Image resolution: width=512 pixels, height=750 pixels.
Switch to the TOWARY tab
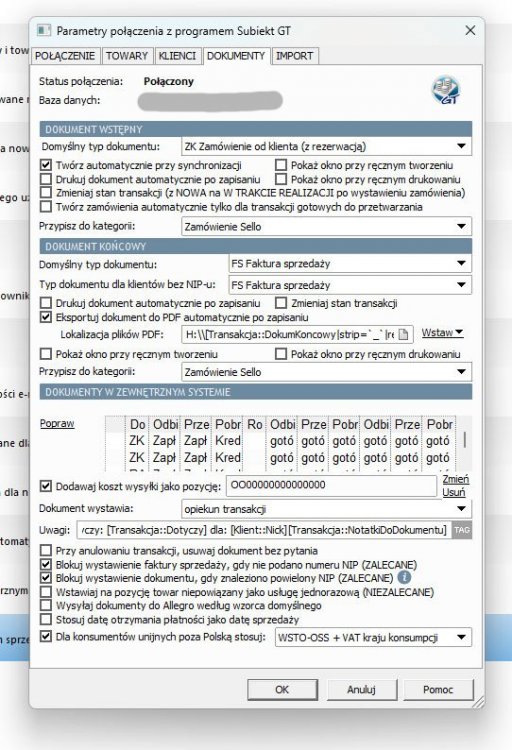pos(127,56)
